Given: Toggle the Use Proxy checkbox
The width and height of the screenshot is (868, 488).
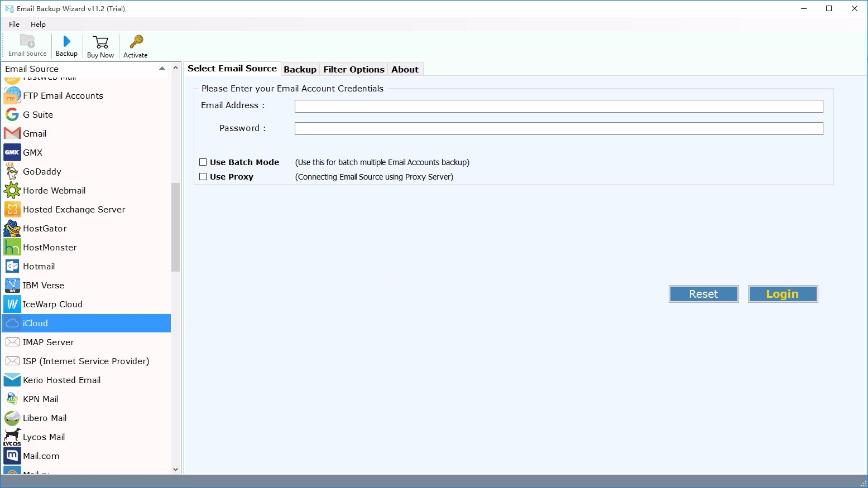Looking at the screenshot, I should (203, 177).
